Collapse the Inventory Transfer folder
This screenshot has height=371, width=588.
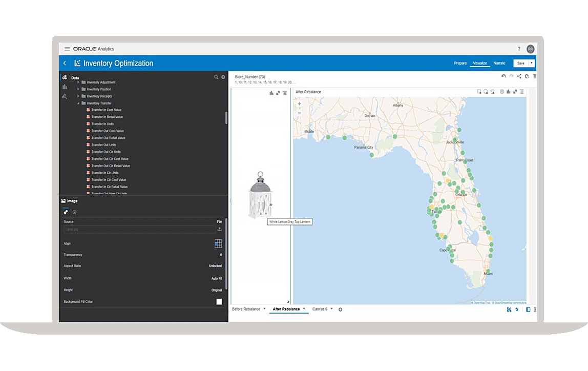pos(78,103)
